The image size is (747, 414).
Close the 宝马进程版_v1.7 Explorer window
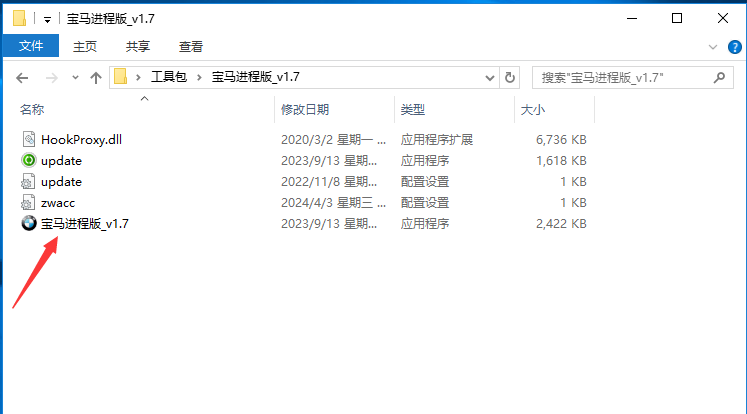722,19
